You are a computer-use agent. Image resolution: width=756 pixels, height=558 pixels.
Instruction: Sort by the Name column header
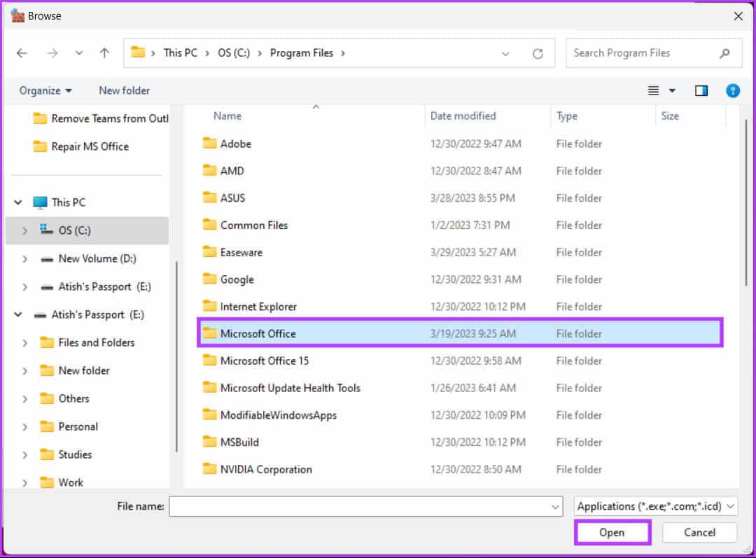pyautogui.click(x=227, y=116)
